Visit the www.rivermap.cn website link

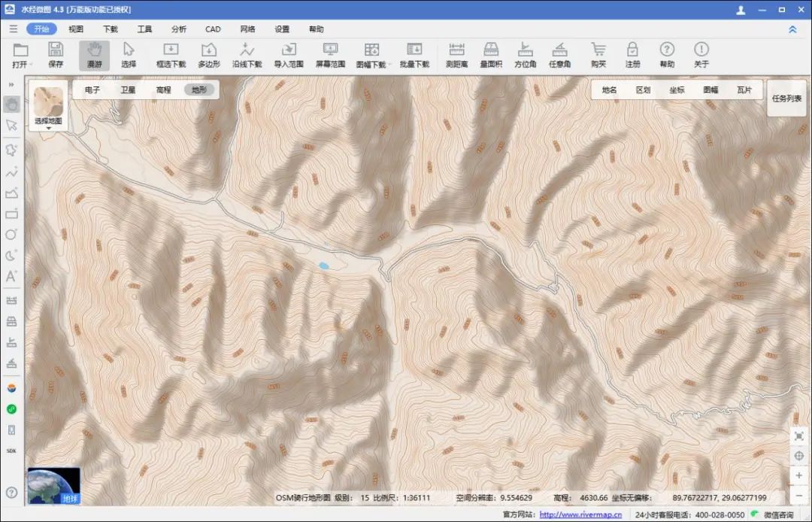(580, 514)
